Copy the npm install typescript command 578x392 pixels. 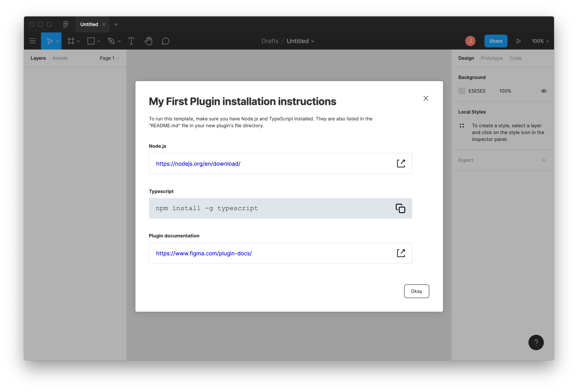coord(400,208)
